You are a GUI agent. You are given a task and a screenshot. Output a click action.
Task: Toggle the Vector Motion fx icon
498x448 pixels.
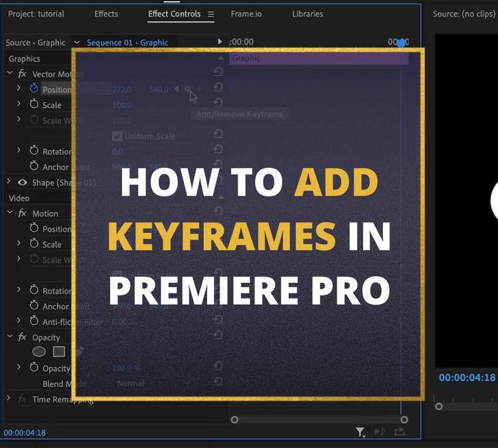tap(22, 74)
